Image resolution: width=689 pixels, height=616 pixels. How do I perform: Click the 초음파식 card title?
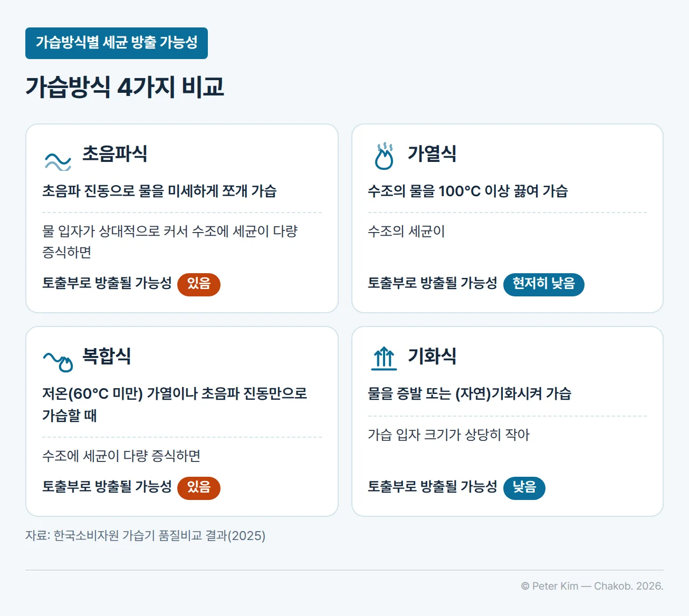pos(115,153)
